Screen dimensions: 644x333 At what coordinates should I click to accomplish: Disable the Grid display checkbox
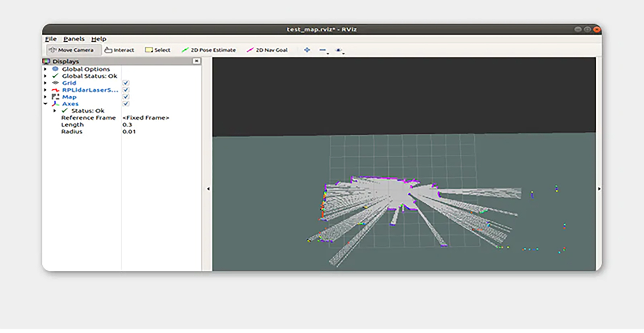coord(126,83)
